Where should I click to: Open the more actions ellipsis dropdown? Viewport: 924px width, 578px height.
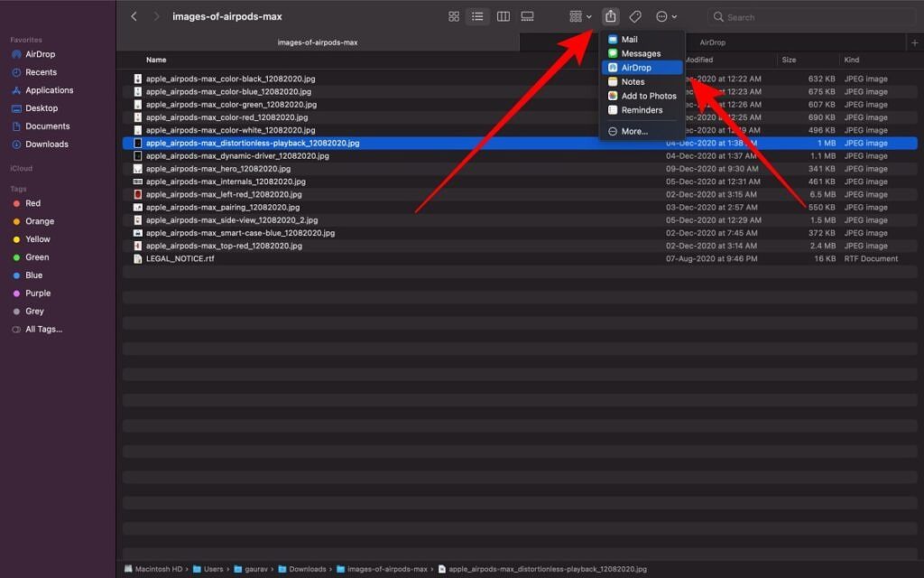click(662, 16)
